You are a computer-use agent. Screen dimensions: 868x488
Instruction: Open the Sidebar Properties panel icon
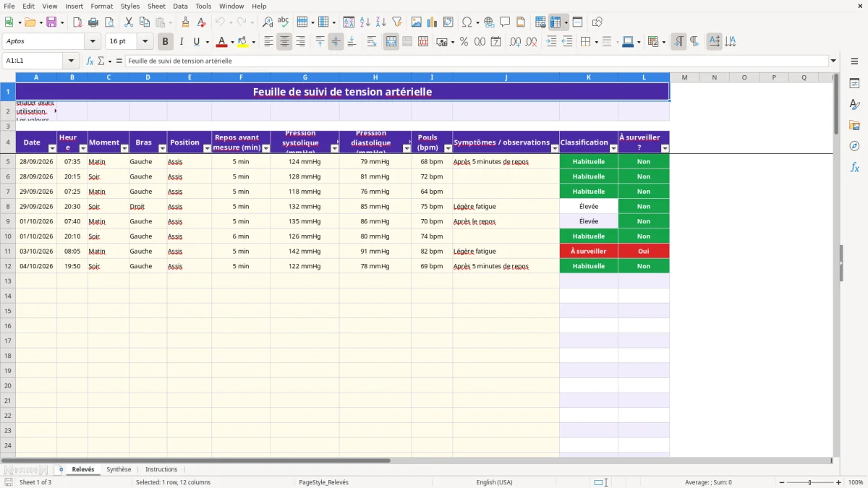pyautogui.click(x=854, y=84)
